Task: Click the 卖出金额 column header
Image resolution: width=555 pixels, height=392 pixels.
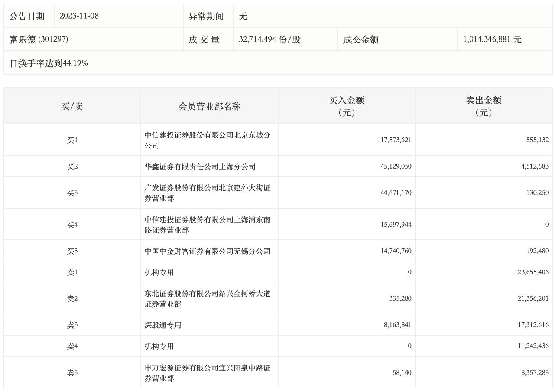Action: (x=483, y=106)
